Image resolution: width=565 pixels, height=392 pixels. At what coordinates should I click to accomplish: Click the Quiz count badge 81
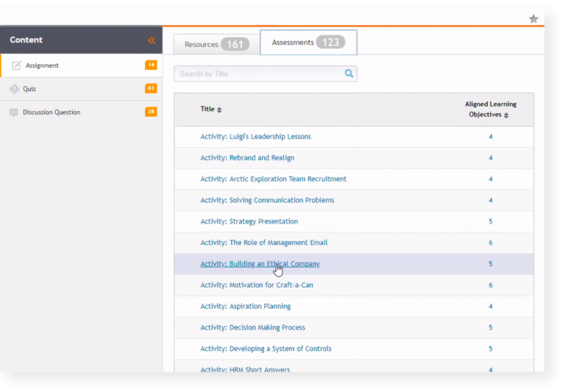click(151, 89)
